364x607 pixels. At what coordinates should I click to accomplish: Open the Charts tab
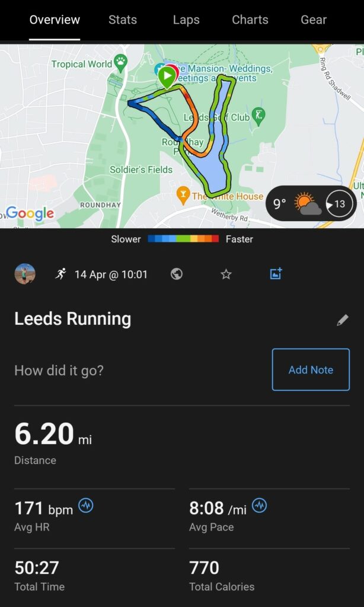click(x=250, y=20)
